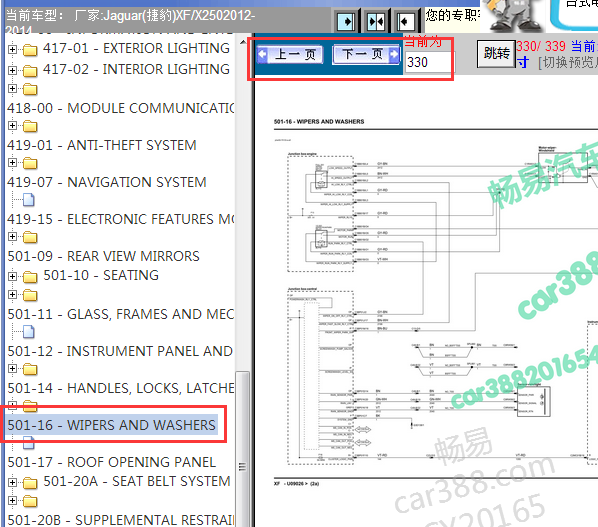Select 501-09 - REAR VIEW MIRRORS entry
Screen dimensions: 598x527
pos(103,256)
